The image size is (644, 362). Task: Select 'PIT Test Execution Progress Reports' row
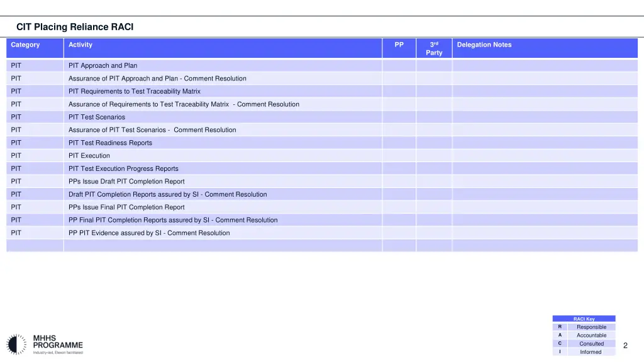[123, 168]
